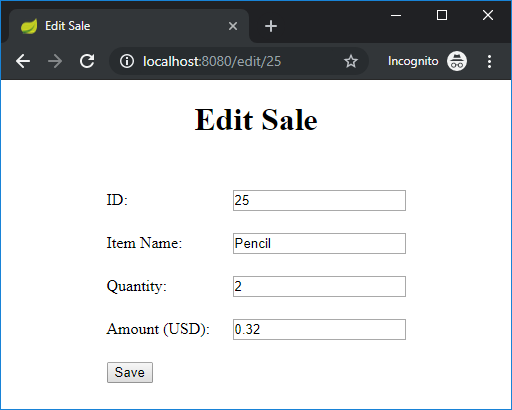The width and height of the screenshot is (512, 410).
Task: Click the "Item Name:" label
Action: tap(144, 243)
